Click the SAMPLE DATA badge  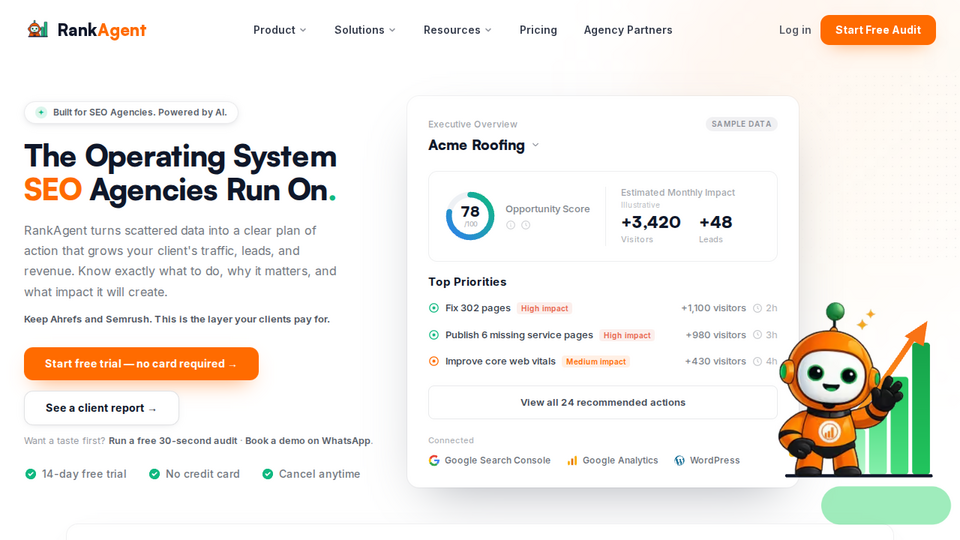[x=741, y=124]
